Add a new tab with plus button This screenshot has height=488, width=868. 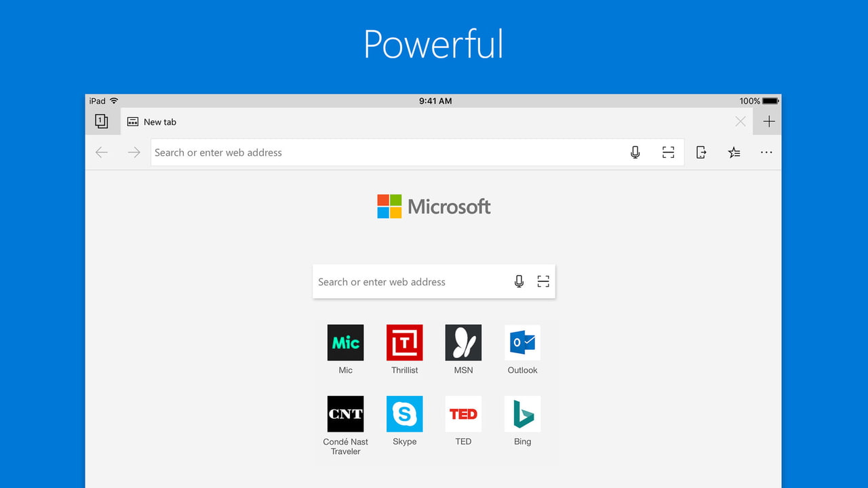768,122
